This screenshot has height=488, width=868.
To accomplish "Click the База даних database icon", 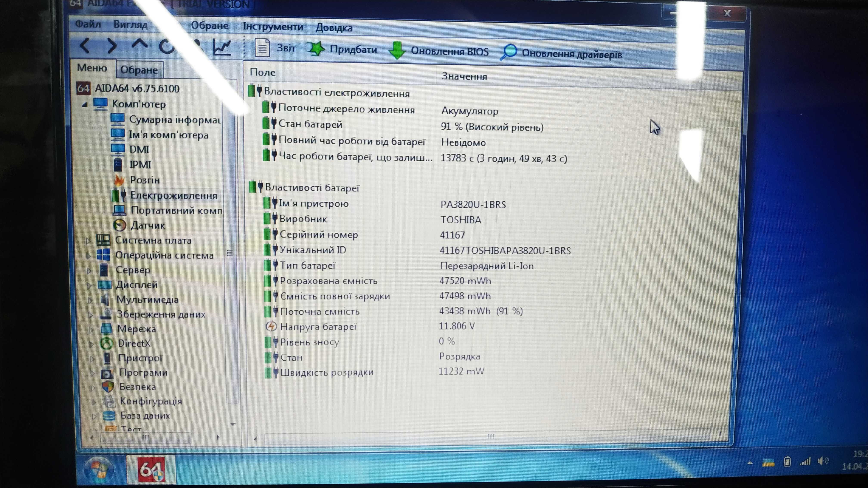I will pyautogui.click(x=110, y=415).
